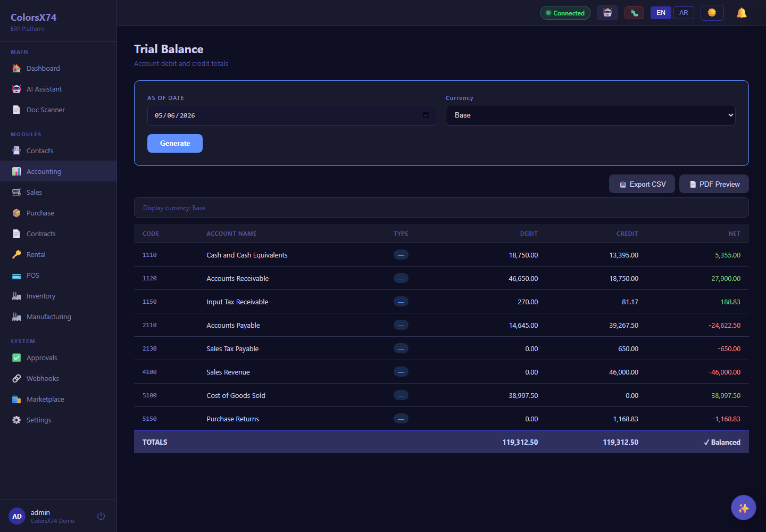Click credit value 39,267.50
The width and height of the screenshot is (766, 532).
pos(623,325)
